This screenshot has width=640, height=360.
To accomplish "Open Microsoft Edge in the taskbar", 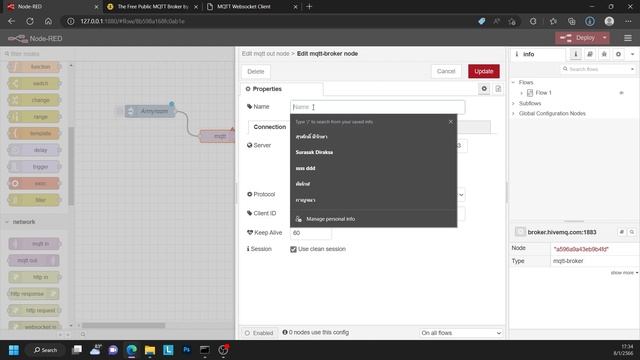I will [x=131, y=350].
